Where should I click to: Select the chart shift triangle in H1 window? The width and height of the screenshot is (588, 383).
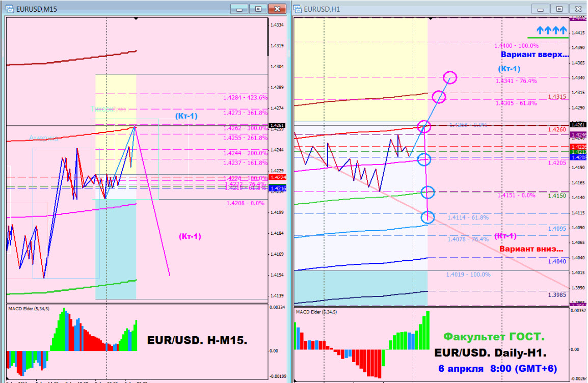point(431,18)
